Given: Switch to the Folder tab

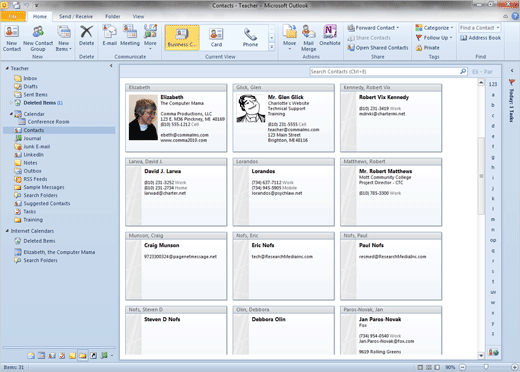Looking at the screenshot, I should pyautogui.click(x=113, y=16).
